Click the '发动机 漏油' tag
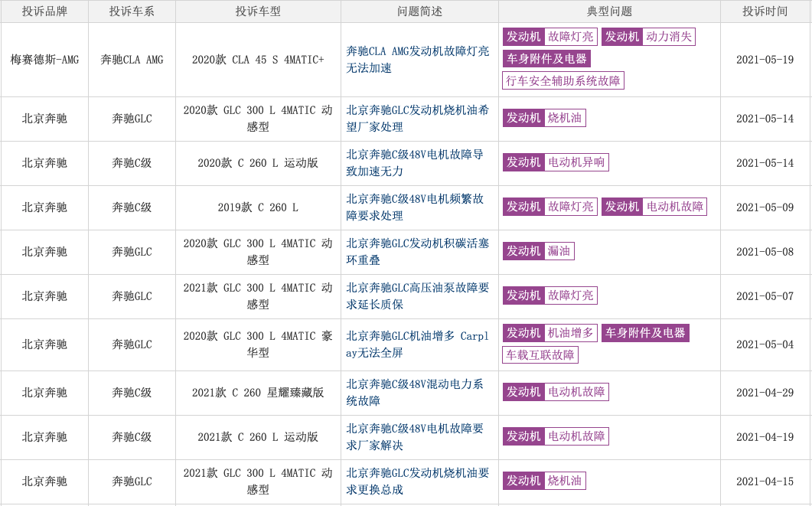The width and height of the screenshot is (812, 506). pos(538,251)
